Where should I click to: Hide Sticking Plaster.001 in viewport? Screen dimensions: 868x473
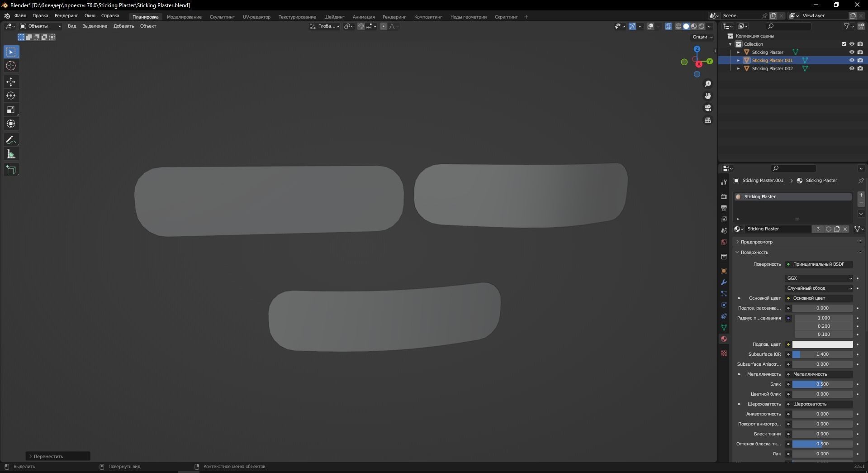852,60
